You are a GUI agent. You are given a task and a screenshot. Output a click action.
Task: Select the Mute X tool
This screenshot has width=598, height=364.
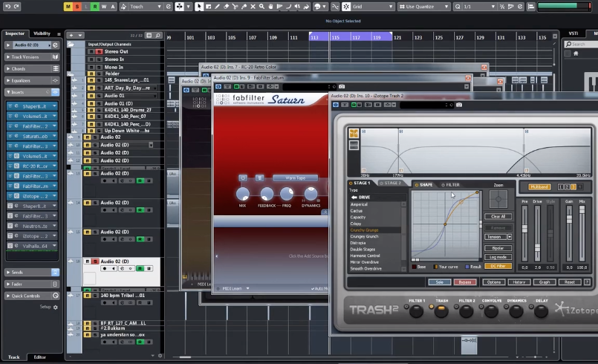[x=253, y=7]
